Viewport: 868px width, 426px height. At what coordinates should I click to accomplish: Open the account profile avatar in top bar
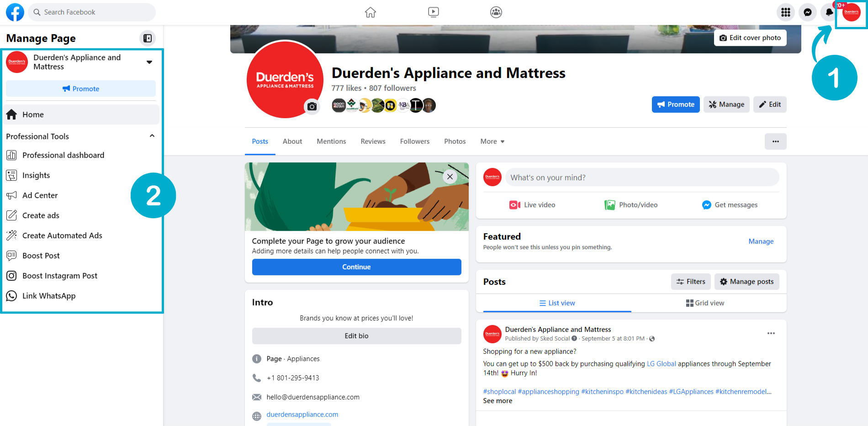[x=852, y=12]
